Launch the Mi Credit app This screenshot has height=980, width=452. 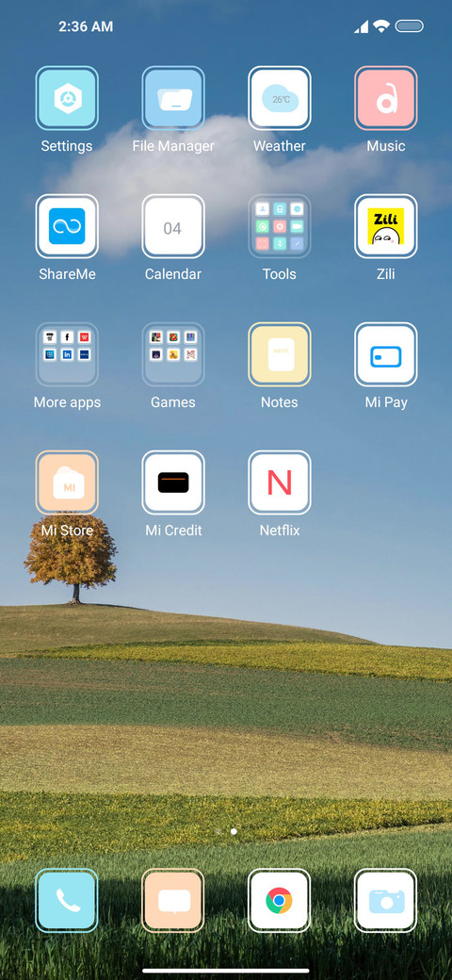click(173, 482)
